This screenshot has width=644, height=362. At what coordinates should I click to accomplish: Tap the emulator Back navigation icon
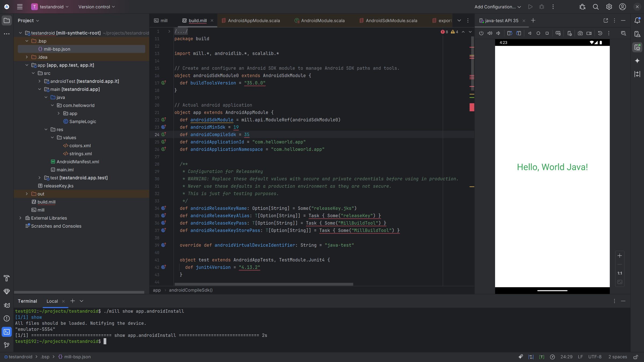tap(529, 33)
